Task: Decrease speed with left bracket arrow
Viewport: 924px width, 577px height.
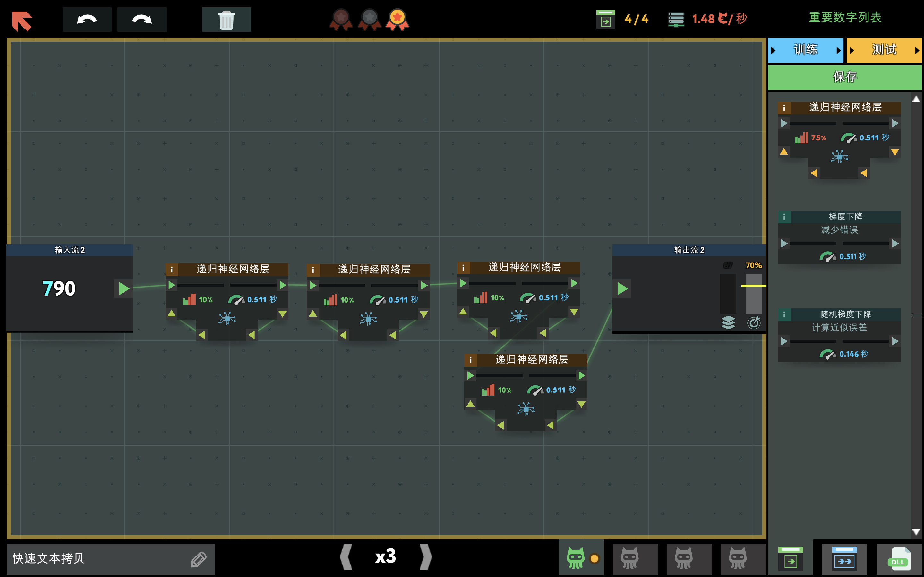Action: [346, 557]
